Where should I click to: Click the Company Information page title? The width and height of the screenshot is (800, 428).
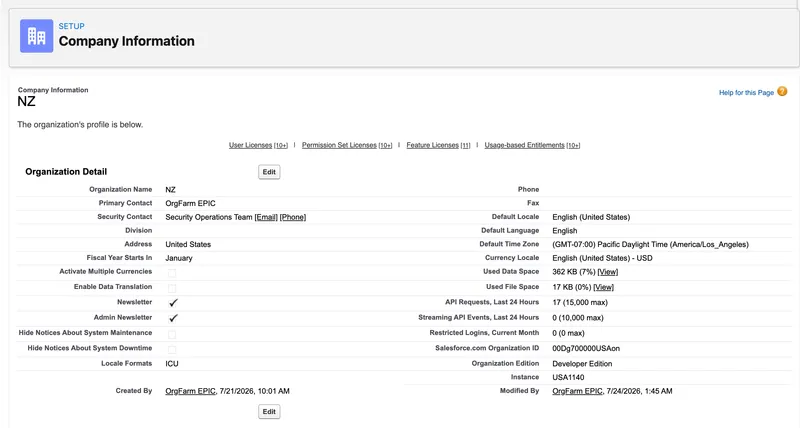127,41
